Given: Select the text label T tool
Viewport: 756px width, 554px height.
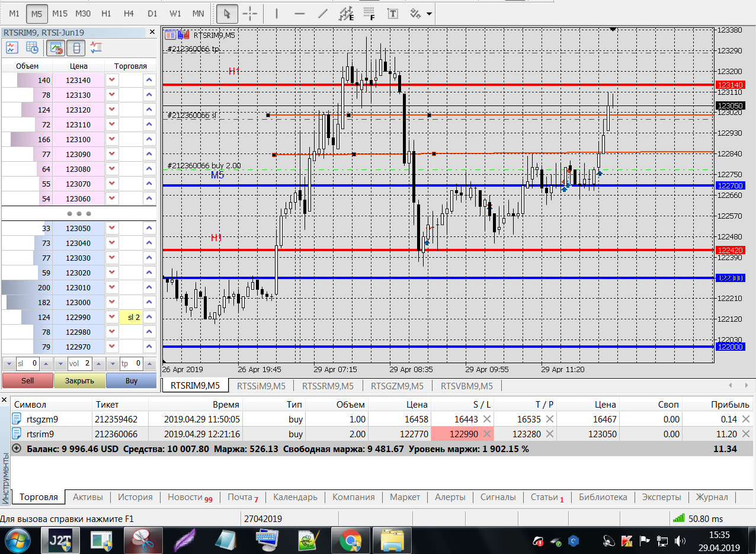Looking at the screenshot, I should (x=392, y=13).
